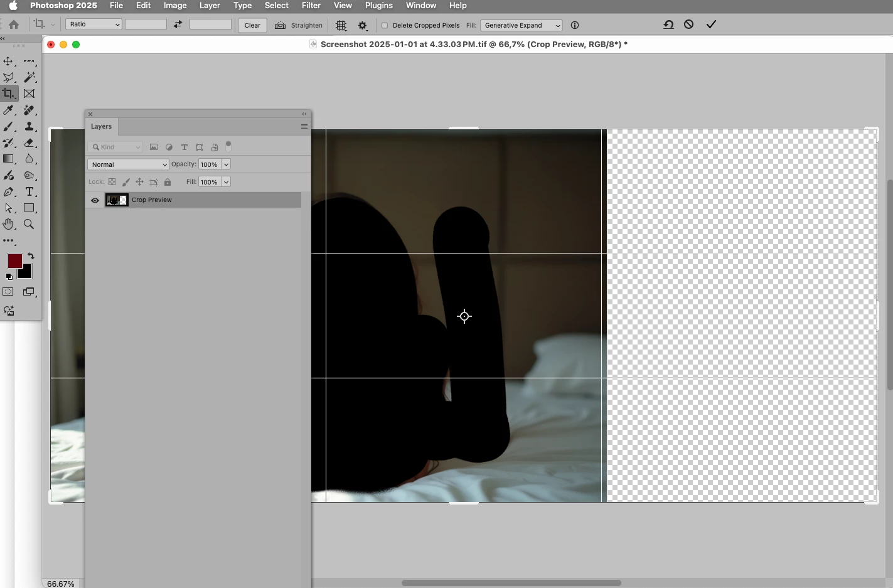This screenshot has width=893, height=588.
Task: Expand the Generative Expand fill dropdown
Action: coord(521,25)
